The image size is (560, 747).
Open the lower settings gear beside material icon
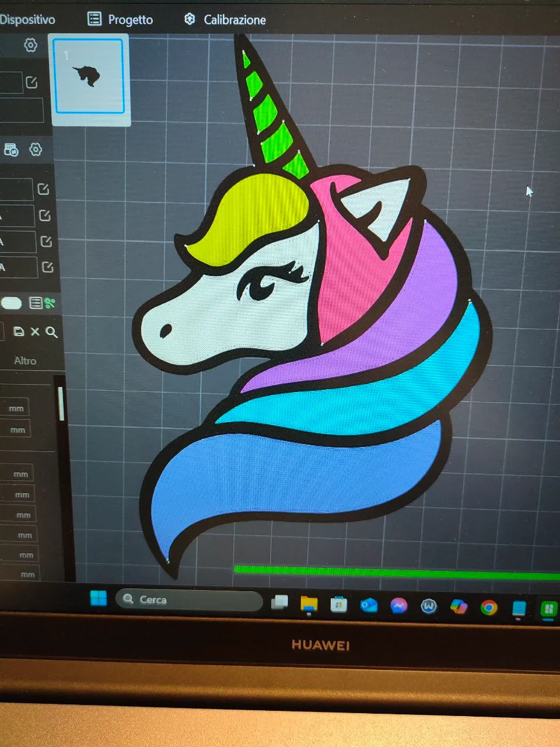tap(36, 150)
